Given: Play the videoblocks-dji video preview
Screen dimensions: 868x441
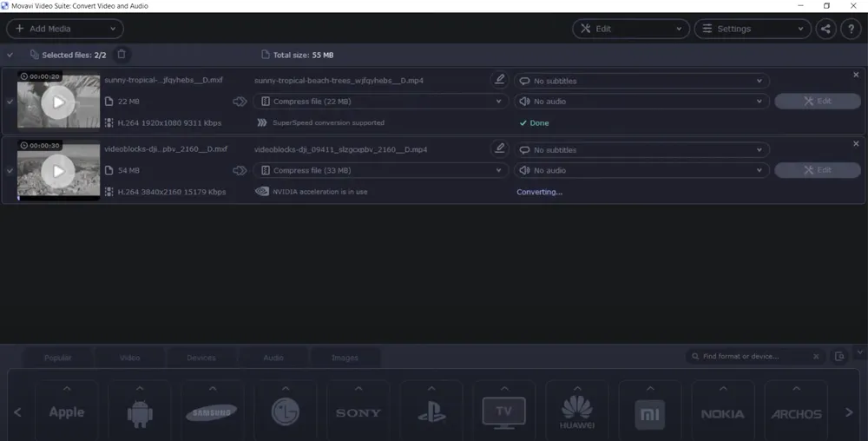Looking at the screenshot, I should tap(58, 171).
